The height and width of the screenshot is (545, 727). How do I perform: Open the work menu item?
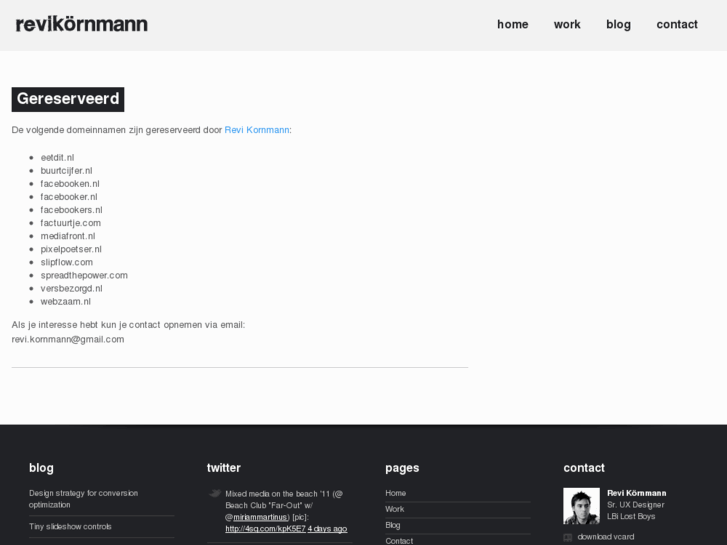pos(567,24)
